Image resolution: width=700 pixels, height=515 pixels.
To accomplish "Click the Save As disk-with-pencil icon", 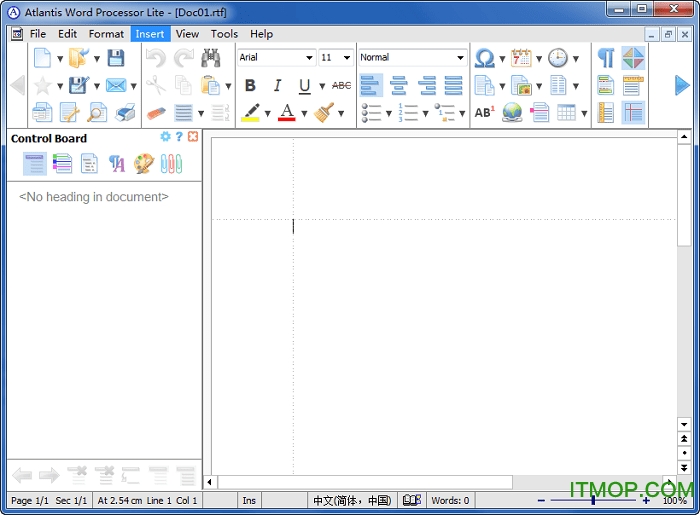I will coord(79,85).
